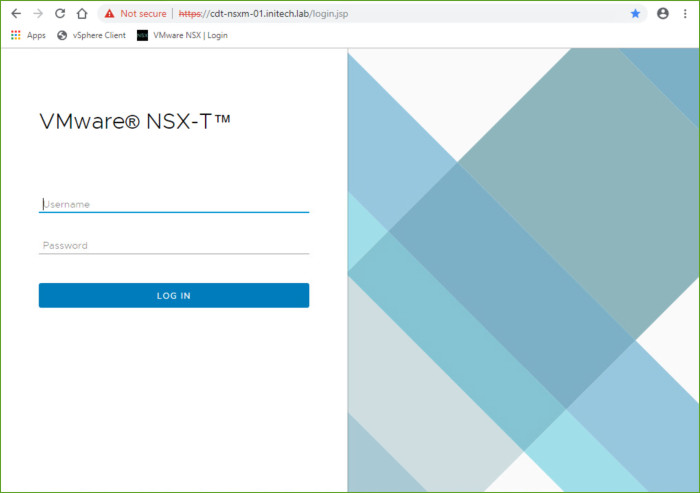This screenshot has width=700, height=493.
Task: Open the VMware NSX | Login bookmark
Action: click(x=182, y=35)
